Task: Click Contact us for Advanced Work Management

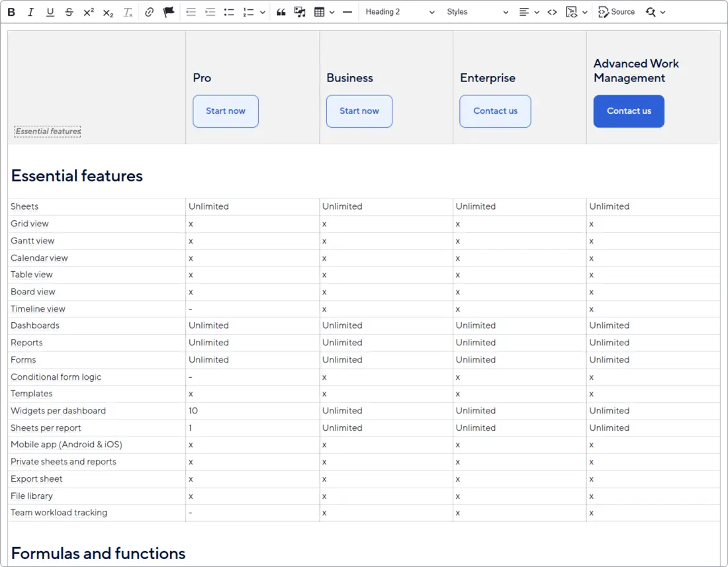Action: pos(628,111)
